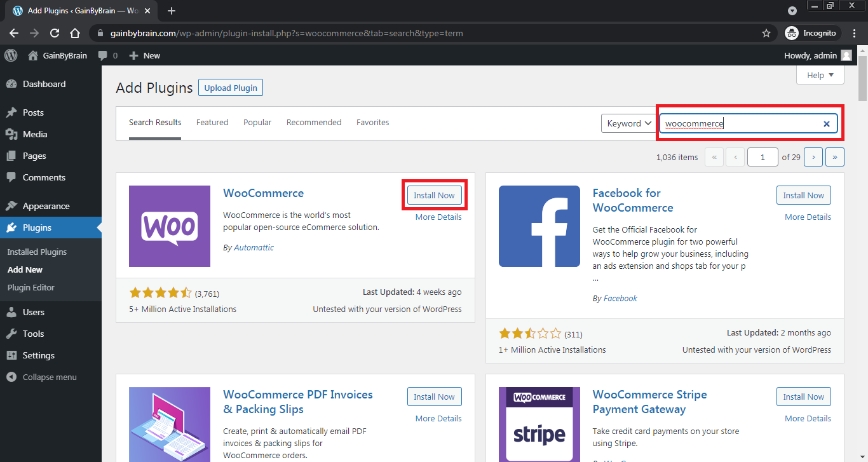Install WooCommerce PDF Invoices & Packing Slips
The width and height of the screenshot is (868, 462).
(x=434, y=397)
